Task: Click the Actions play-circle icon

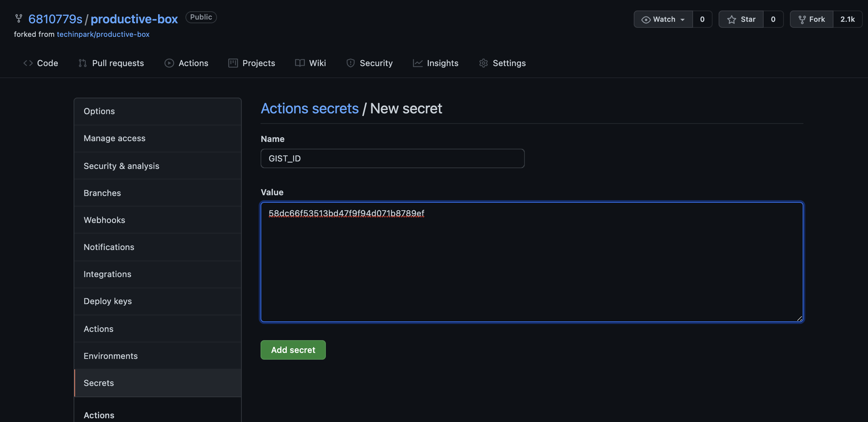Action: pos(169,63)
